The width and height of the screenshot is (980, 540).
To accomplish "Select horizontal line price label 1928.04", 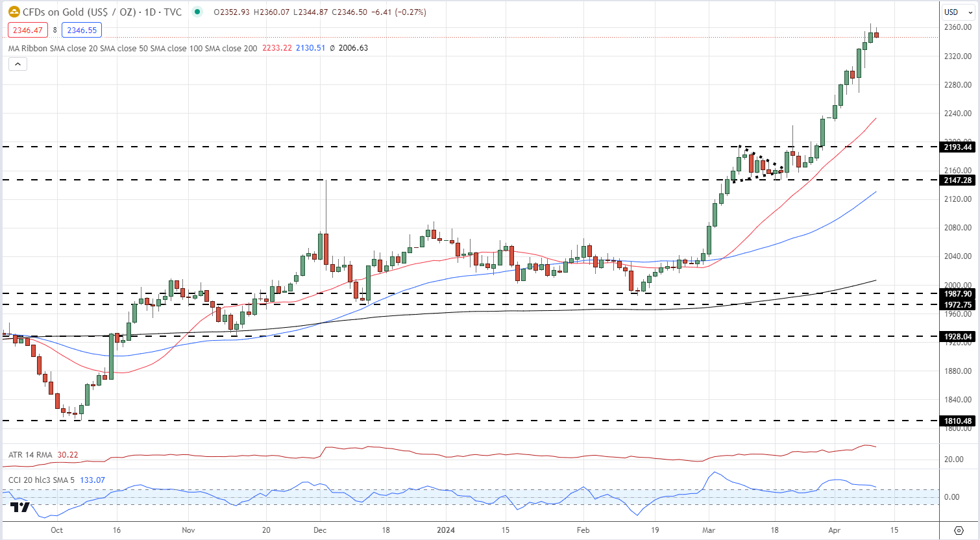I will 957,337.
